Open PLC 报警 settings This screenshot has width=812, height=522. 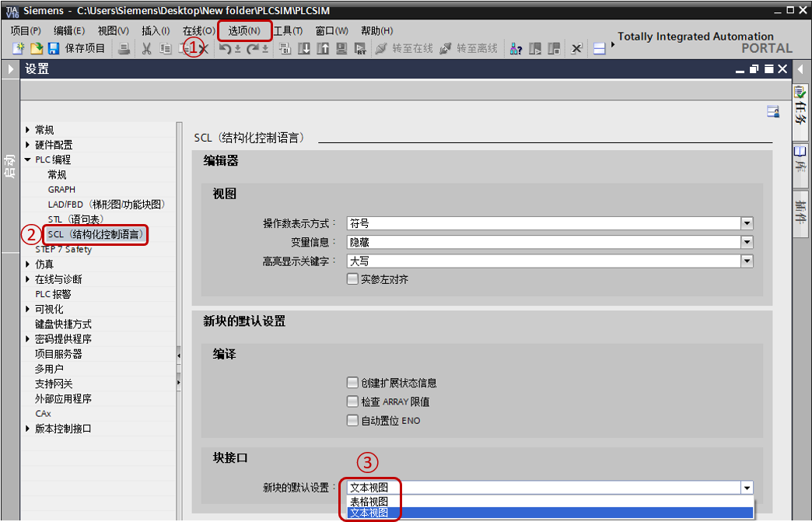(x=53, y=294)
